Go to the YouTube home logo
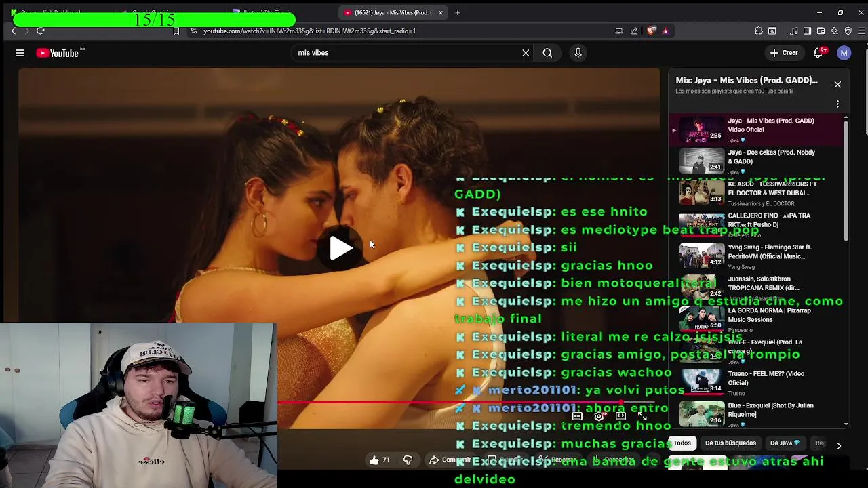The width and height of the screenshot is (868, 488). (x=58, y=53)
